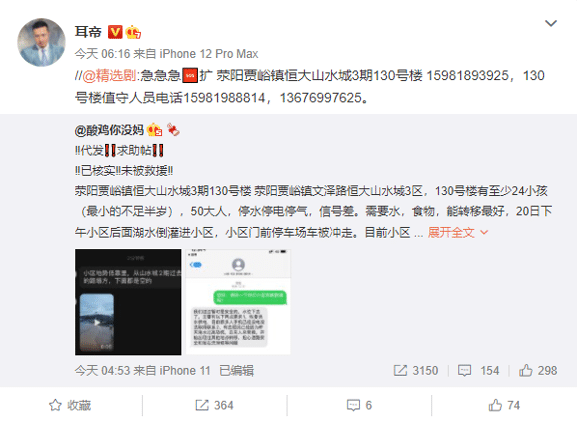Toggle thumbs-up with 74 likes
578x422 pixels.
point(504,405)
